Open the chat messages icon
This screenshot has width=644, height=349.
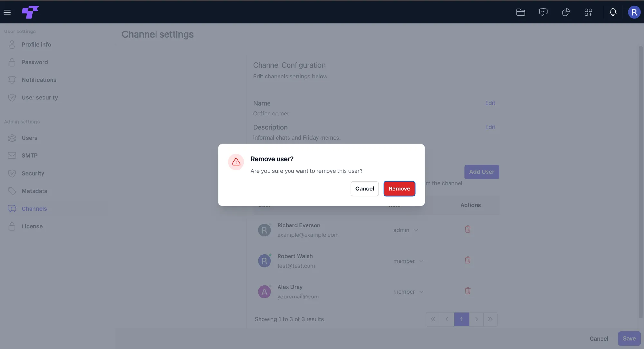tap(543, 12)
